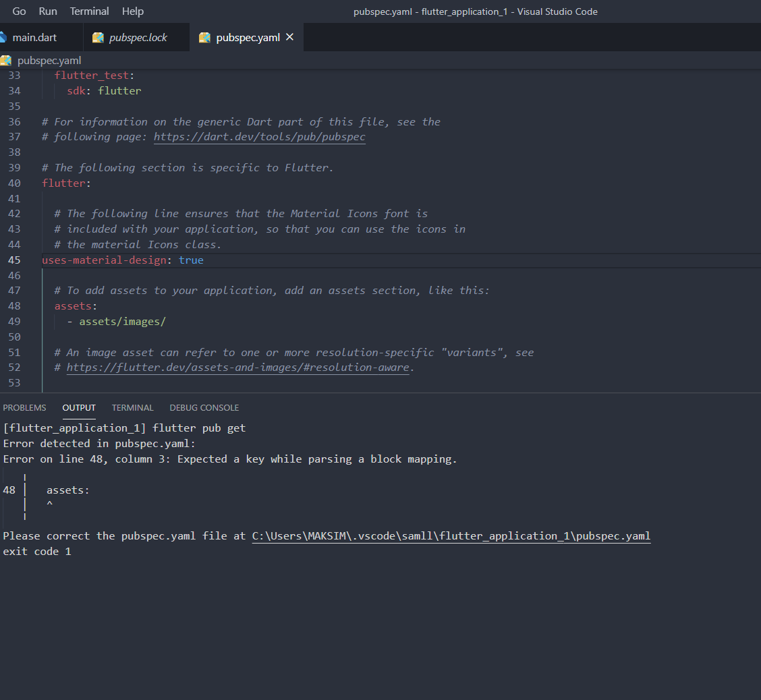Click line number 40 in gutter

[14, 183]
